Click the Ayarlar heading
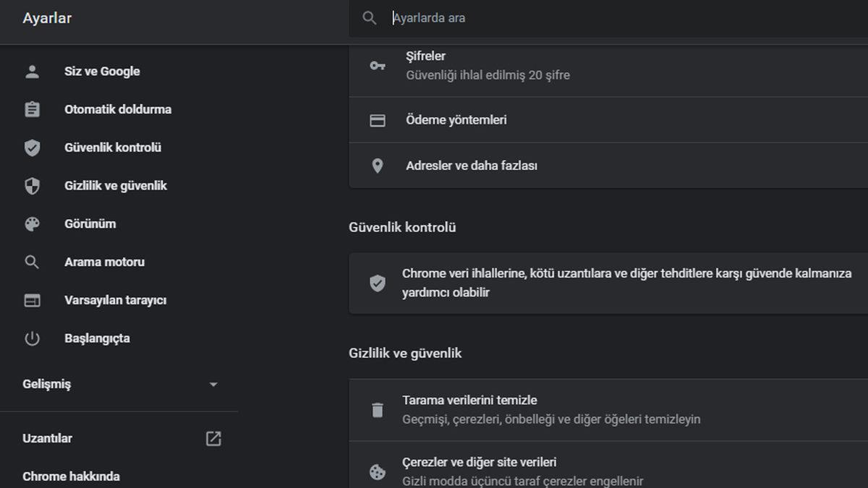Viewport: 868px width, 488px height. click(x=46, y=17)
